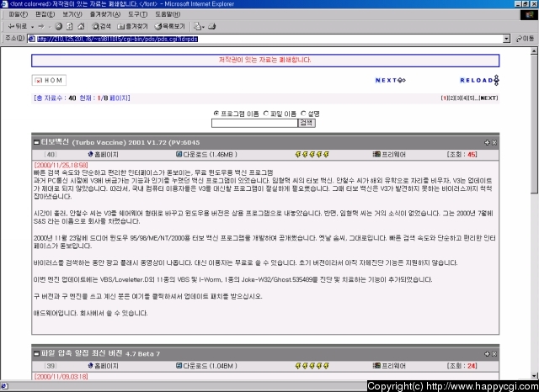Click the HOM home image link

(x=49, y=80)
